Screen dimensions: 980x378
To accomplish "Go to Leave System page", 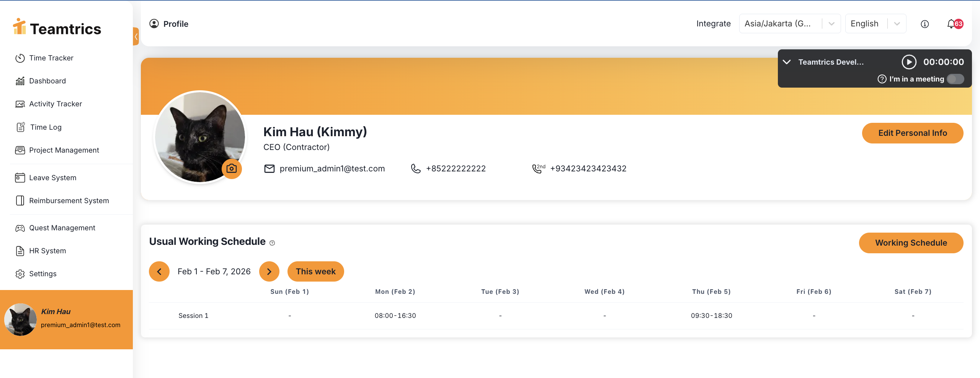I will [52, 178].
